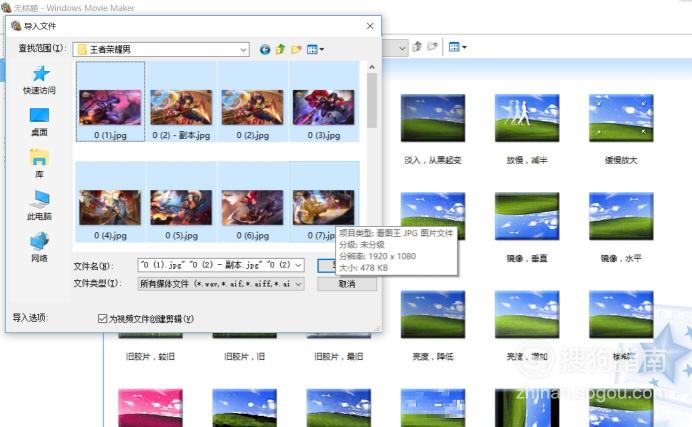Select the 缓慢放大 effect thumbnail

click(x=621, y=118)
